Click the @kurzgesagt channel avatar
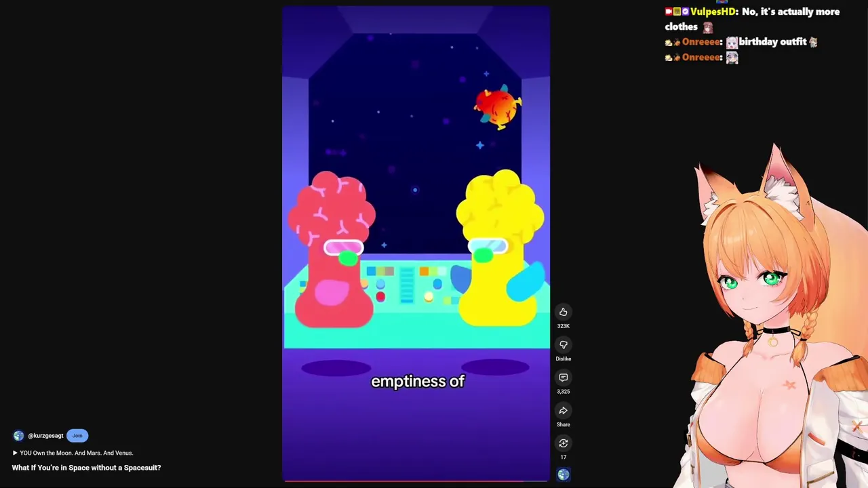The width and height of the screenshot is (868, 488). (18, 436)
